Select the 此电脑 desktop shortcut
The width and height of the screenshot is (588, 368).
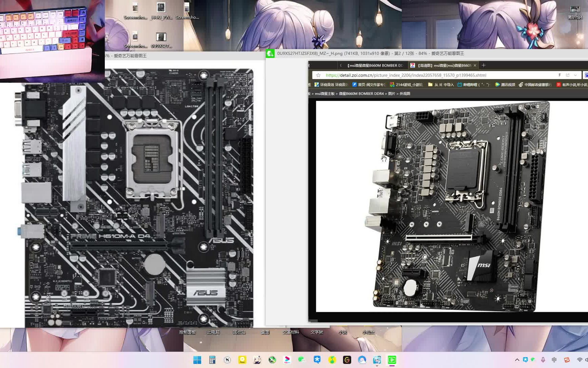pyautogui.click(x=213, y=332)
